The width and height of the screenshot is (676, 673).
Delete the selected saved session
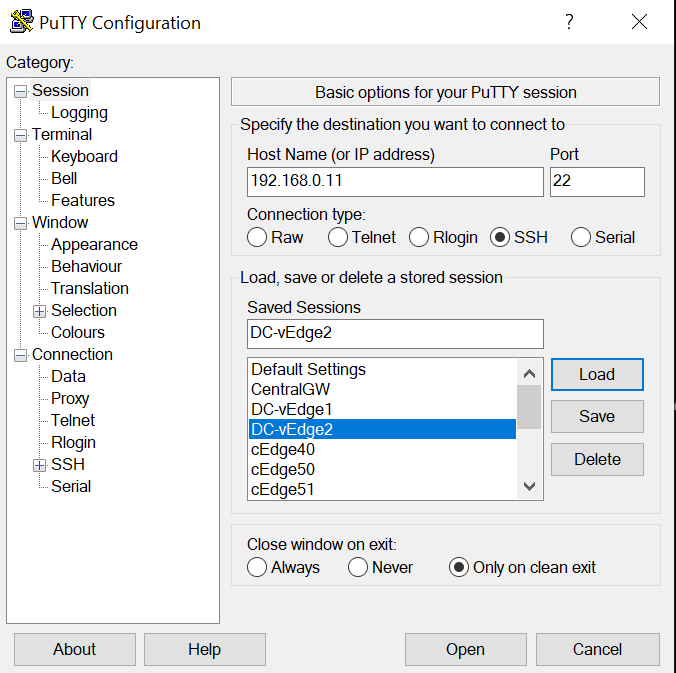click(597, 459)
